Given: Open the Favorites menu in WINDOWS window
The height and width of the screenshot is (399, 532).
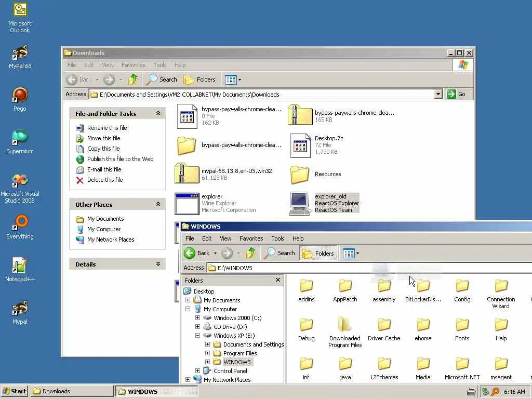Looking at the screenshot, I should (251, 238).
